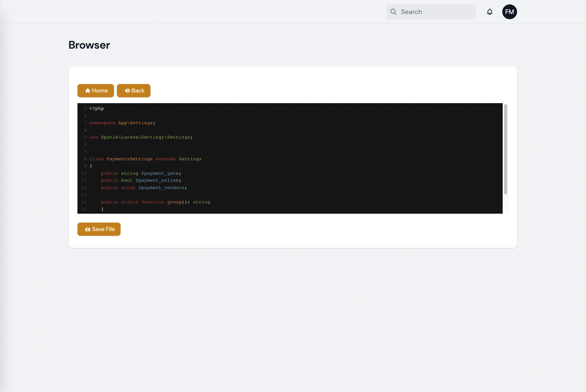Go back with the Back button
The height and width of the screenshot is (392, 586).
tap(134, 91)
